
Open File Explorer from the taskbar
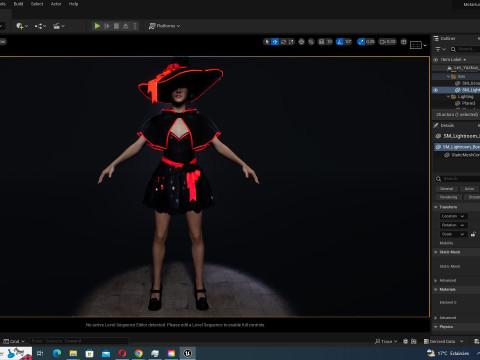[x=73, y=353]
